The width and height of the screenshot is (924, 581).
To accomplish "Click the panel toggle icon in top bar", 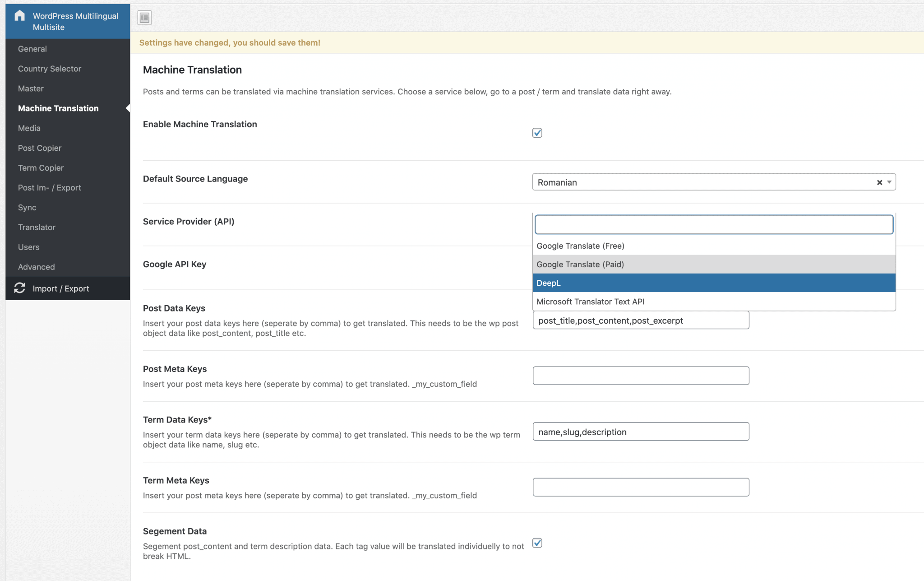I will [144, 18].
